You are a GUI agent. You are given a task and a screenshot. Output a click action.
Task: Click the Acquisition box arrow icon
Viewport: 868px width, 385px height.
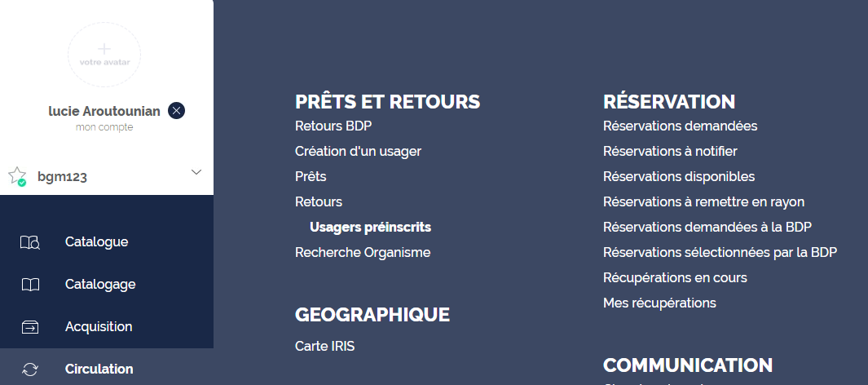(x=30, y=327)
